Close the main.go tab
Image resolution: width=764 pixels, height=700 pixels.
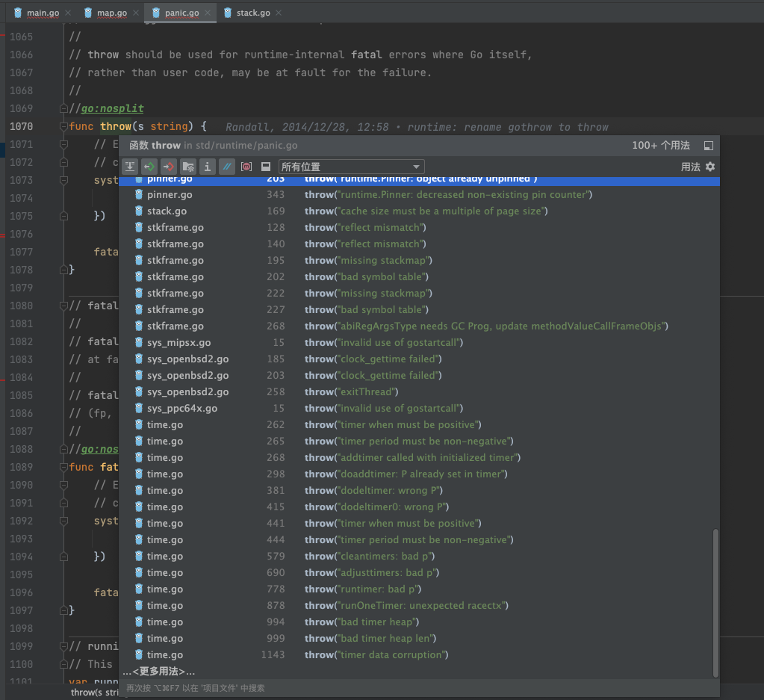click(68, 13)
